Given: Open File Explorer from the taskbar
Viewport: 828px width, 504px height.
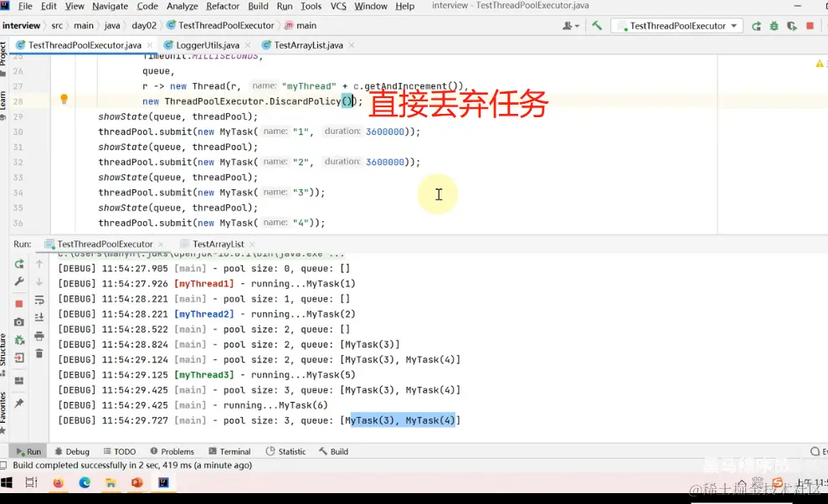Looking at the screenshot, I should (111, 482).
